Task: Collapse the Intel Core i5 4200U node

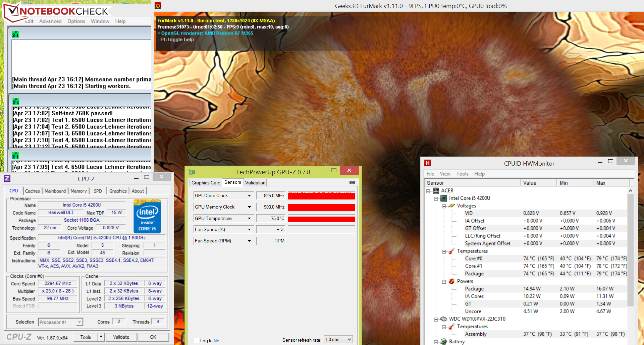Action: coord(436,198)
